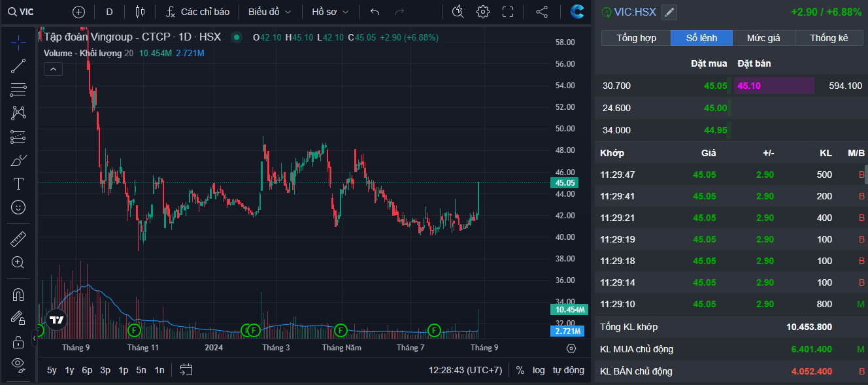Click the F event marker near Tháng 11
The height and width of the screenshot is (385, 868).
coord(134,330)
